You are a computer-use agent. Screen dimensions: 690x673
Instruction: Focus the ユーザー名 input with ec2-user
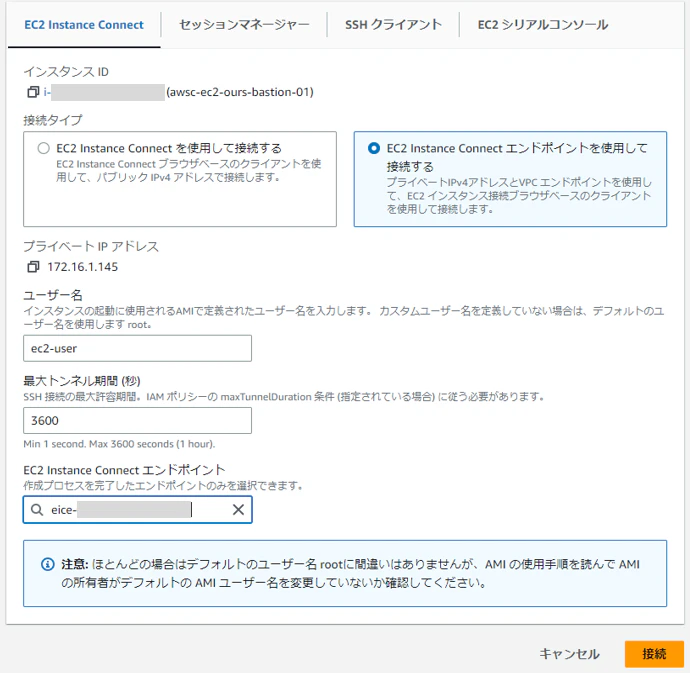[x=137, y=348]
